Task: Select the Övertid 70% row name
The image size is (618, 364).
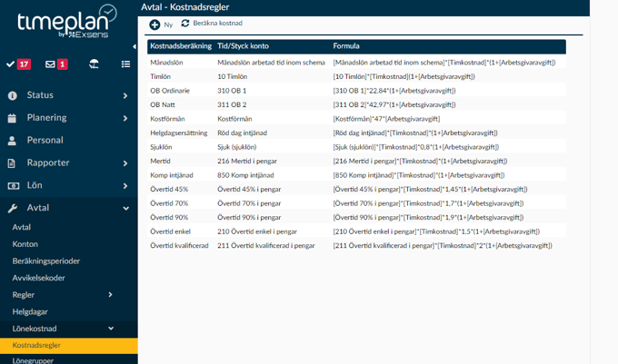Action: tap(169, 203)
